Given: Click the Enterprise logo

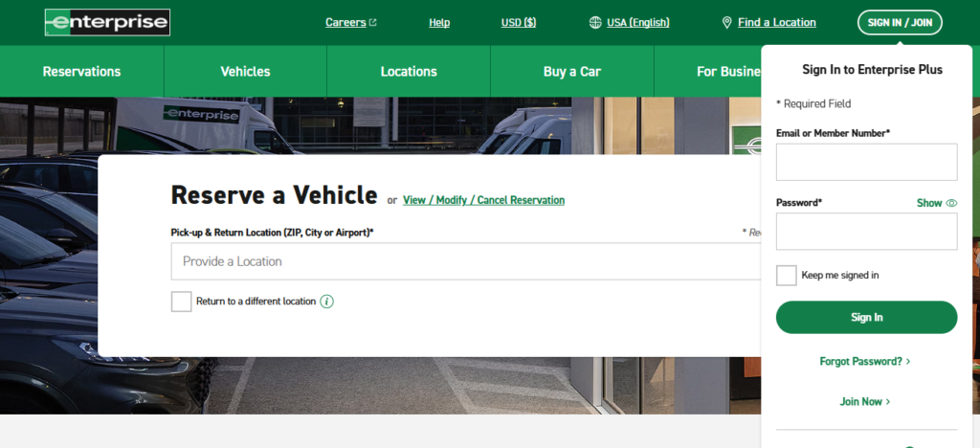Looking at the screenshot, I should tap(106, 22).
